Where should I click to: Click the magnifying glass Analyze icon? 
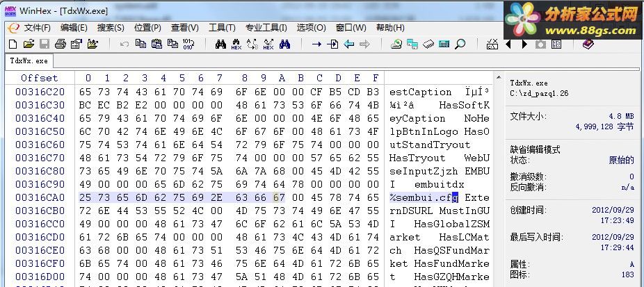(460, 44)
